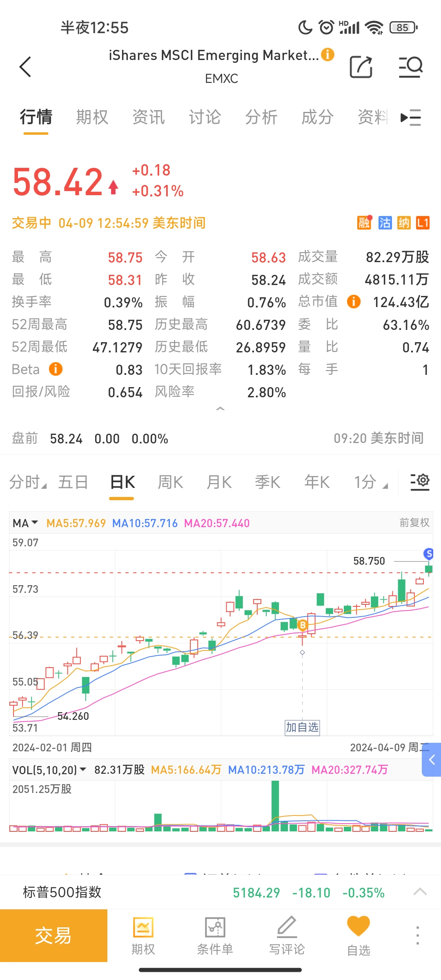This screenshot has height=980, width=441.
Task: Tap the MA5:57.969 indicator label
Action: point(76,523)
